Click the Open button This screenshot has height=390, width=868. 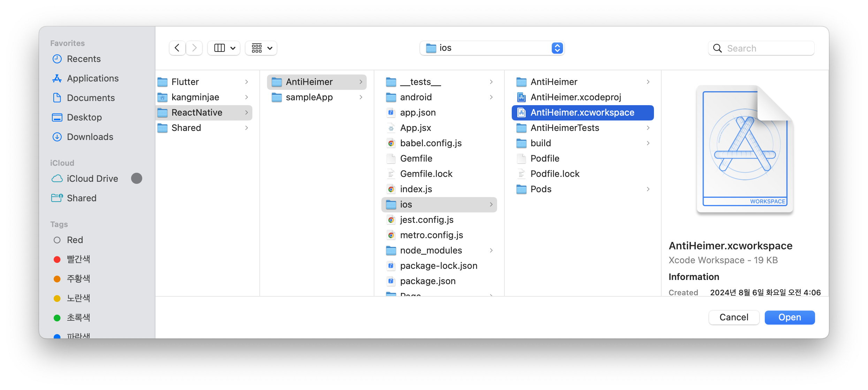click(x=790, y=318)
